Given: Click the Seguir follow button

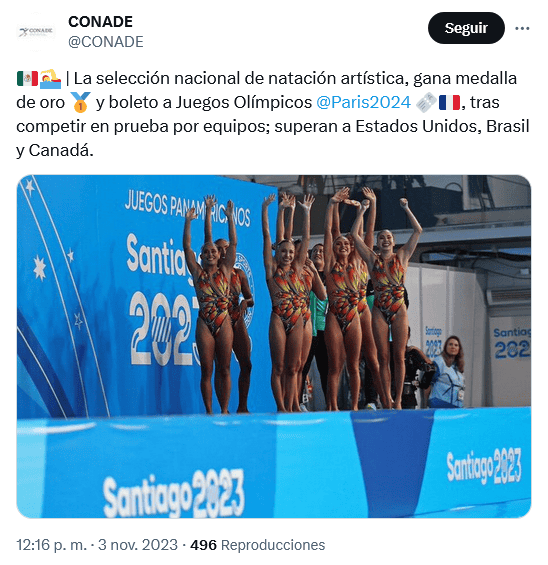Looking at the screenshot, I should tap(466, 28).
